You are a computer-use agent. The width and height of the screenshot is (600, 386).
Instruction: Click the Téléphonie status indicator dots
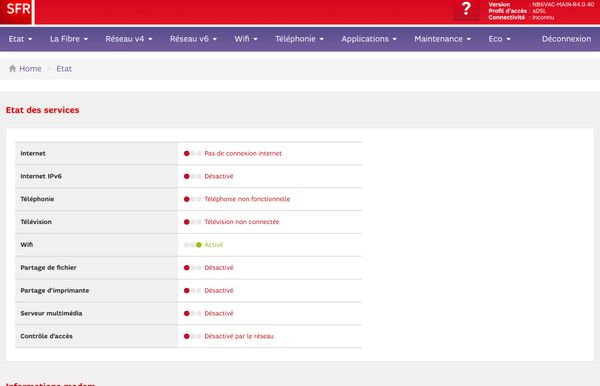[192, 199]
